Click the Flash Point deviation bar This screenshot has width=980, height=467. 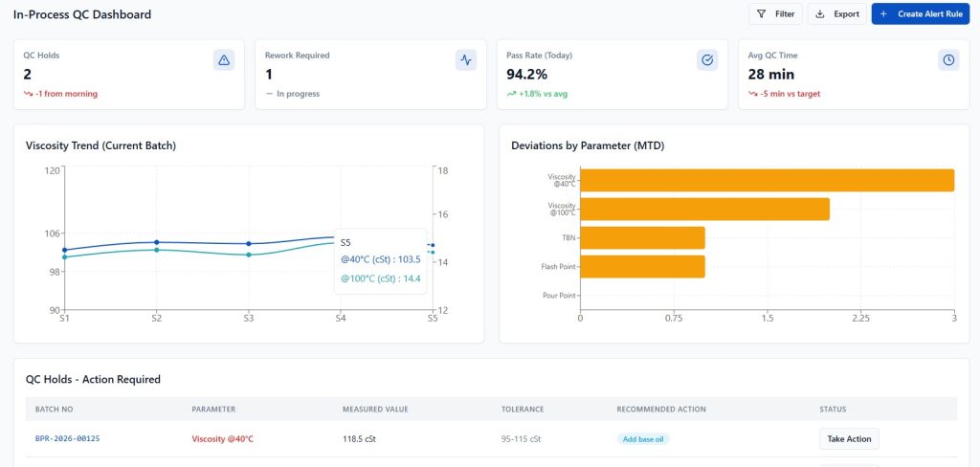click(x=642, y=266)
